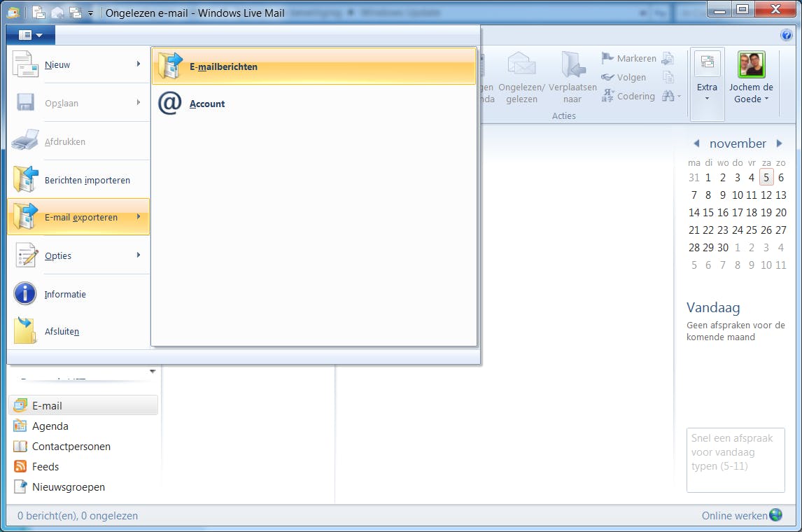Expand the Opslaan submenu arrow
The width and height of the screenshot is (802, 532).
tap(138, 102)
